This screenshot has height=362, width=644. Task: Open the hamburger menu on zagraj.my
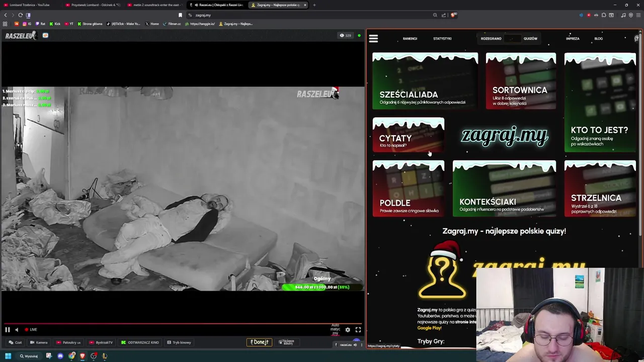coord(373,38)
